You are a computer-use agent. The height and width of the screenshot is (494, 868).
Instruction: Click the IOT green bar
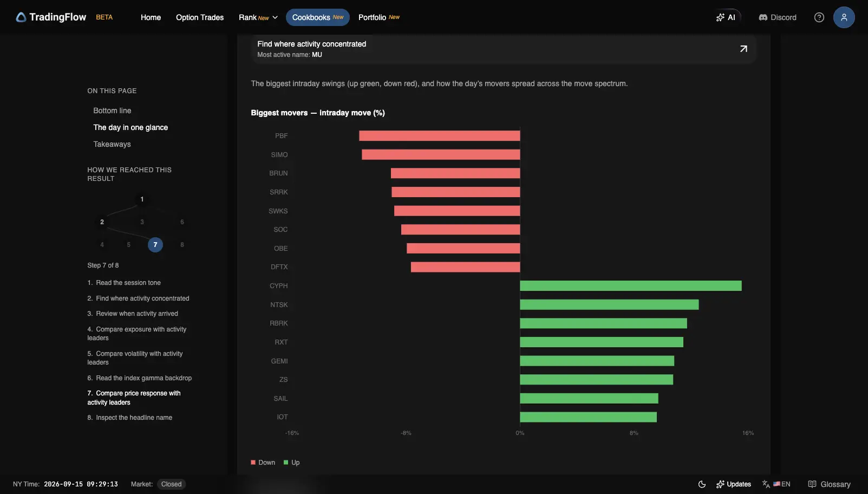[x=588, y=417]
